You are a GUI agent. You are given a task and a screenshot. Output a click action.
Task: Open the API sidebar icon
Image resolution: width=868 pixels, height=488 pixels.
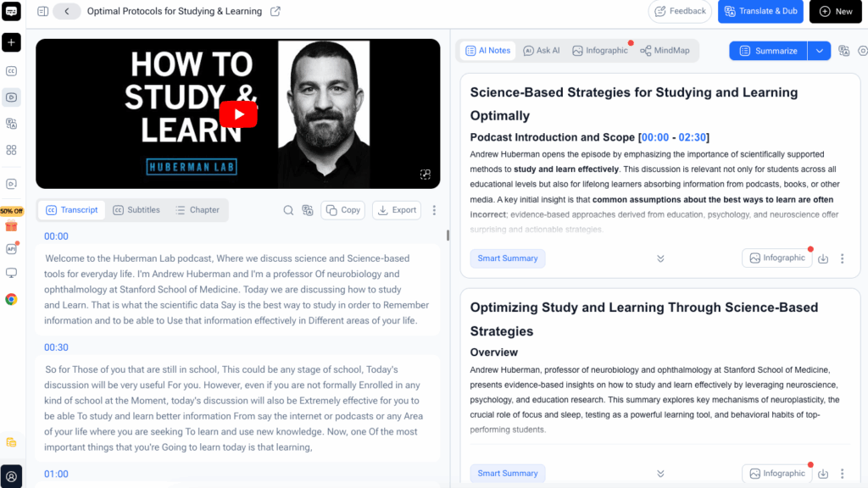point(11,248)
